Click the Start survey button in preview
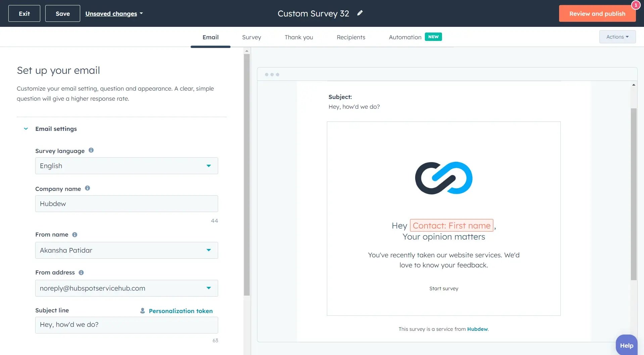 point(444,289)
